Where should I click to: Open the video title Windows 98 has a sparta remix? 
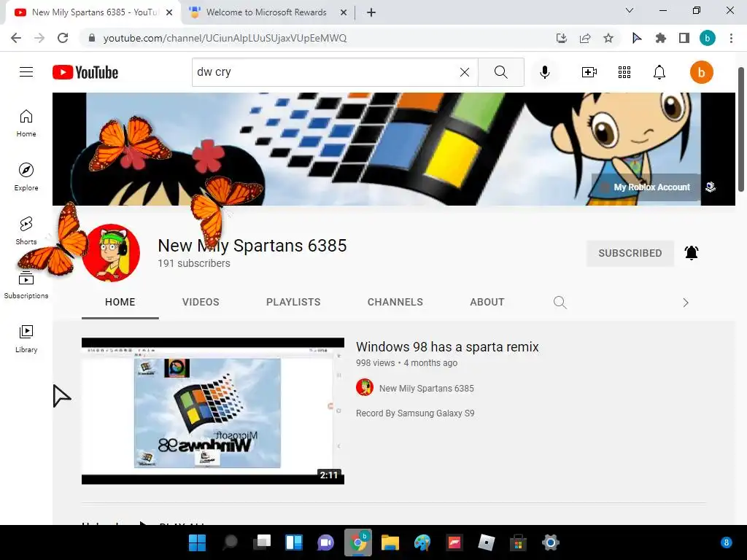447,346
